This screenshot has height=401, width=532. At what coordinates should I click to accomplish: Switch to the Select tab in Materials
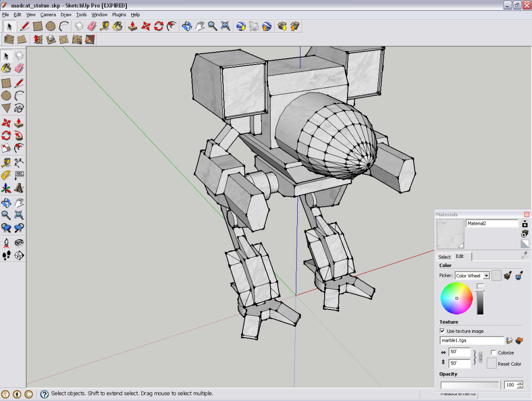coord(445,257)
